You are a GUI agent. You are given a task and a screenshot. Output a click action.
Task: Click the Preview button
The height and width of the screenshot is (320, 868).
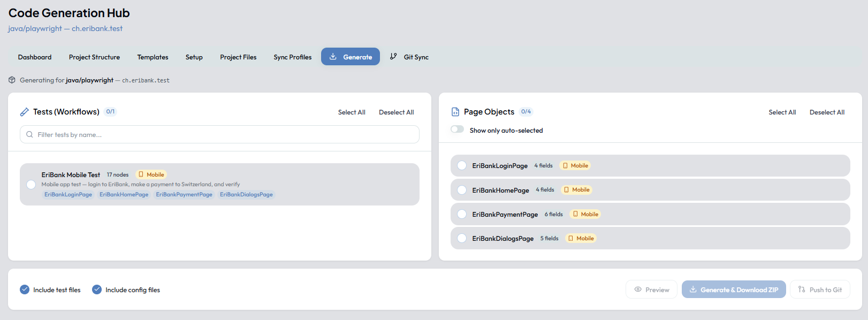(651, 289)
